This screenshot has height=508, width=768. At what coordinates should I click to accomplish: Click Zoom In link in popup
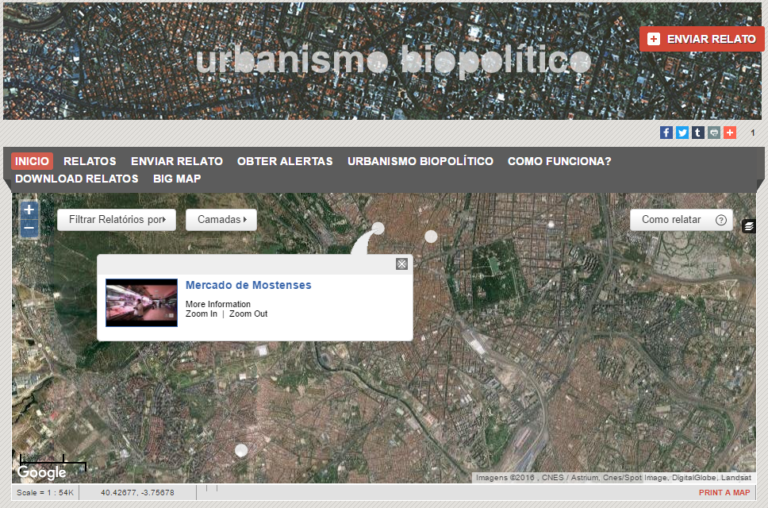pos(201,314)
